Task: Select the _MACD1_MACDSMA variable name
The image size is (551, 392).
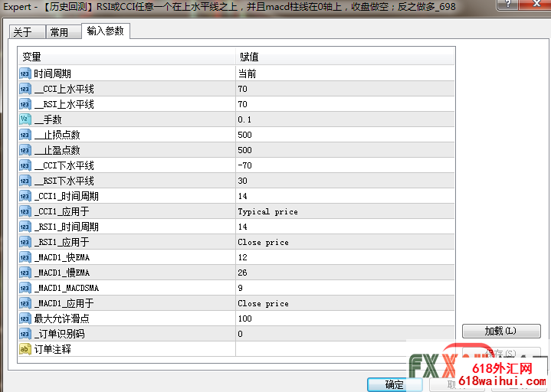Action: [67, 288]
